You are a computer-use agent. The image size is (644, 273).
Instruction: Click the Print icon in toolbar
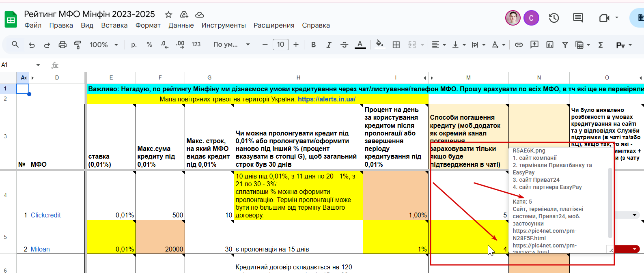[62, 45]
